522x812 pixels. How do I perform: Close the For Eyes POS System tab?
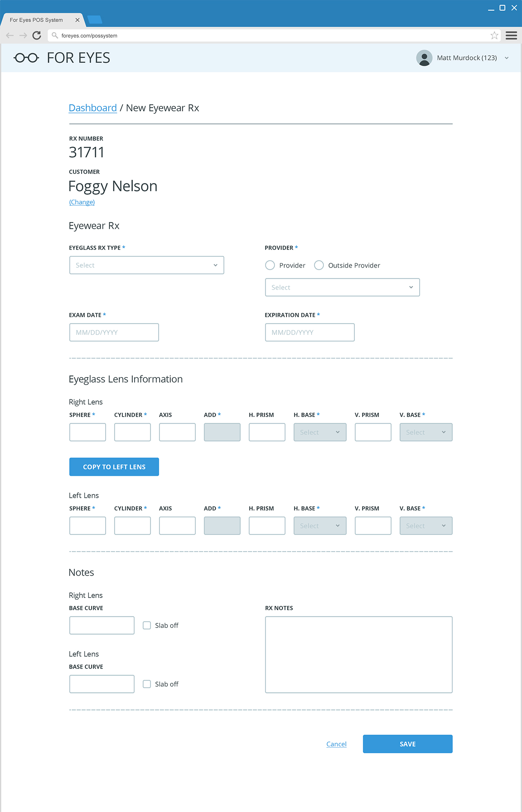(x=77, y=20)
